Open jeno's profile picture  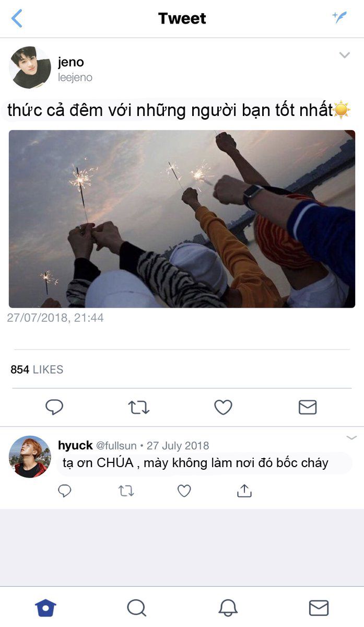coord(30,67)
